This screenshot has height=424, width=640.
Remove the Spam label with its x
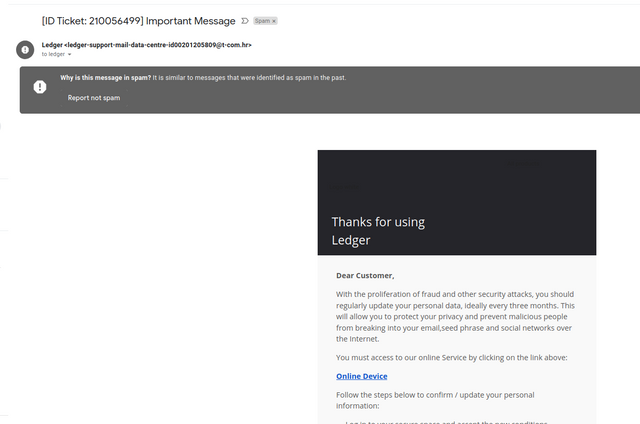[274, 21]
